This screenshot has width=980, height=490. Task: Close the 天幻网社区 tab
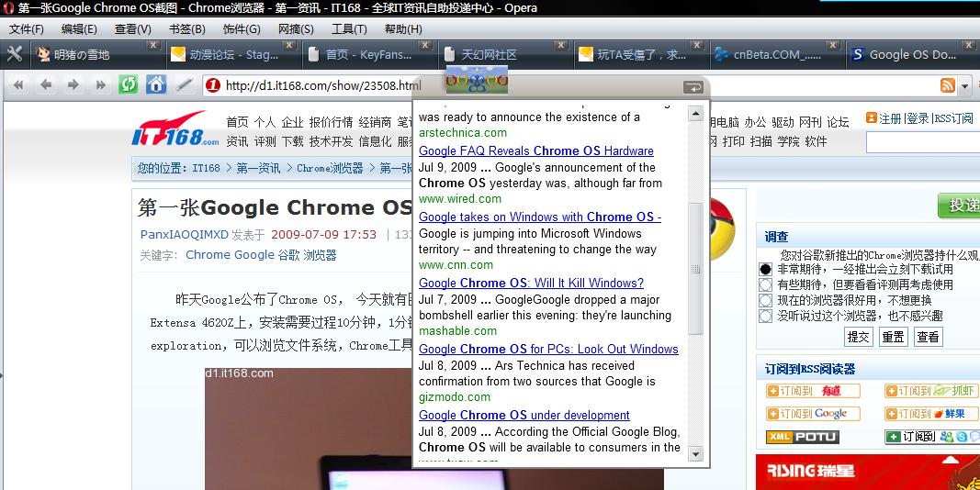click(x=561, y=45)
